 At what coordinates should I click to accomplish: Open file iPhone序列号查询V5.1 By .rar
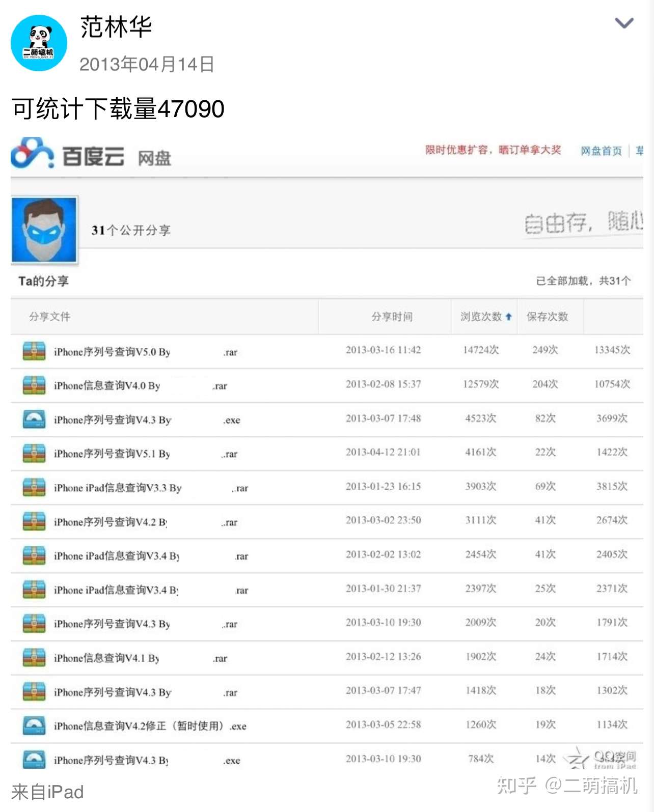coord(146,454)
